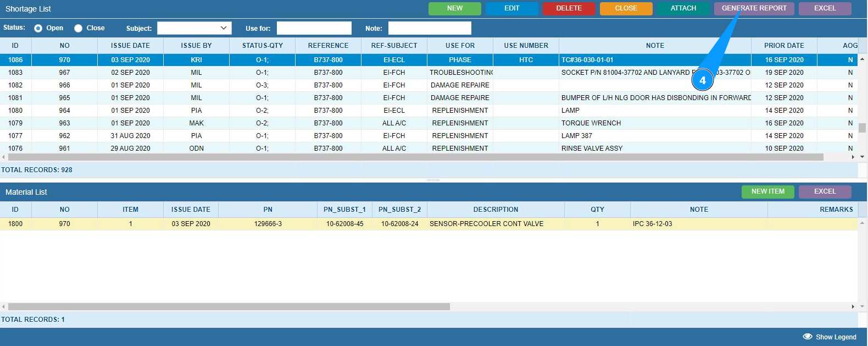
Task: Sort Shortage List by ID column header
Action: click(x=15, y=46)
